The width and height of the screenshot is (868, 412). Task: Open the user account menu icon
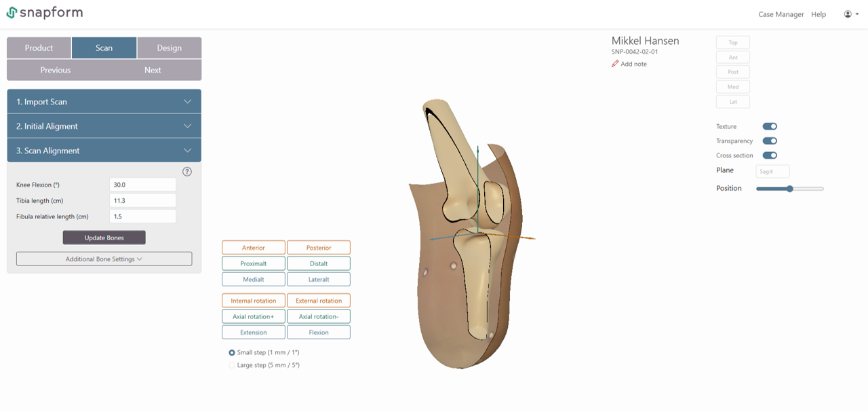point(851,14)
